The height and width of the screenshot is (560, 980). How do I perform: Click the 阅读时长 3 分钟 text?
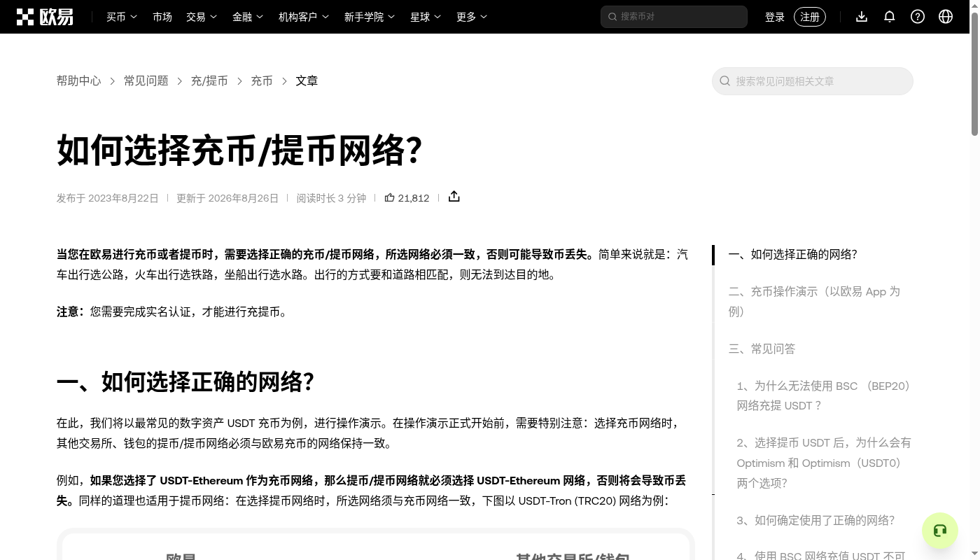point(331,198)
